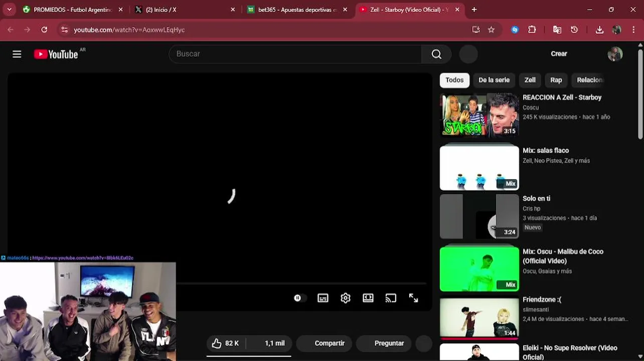644x361 pixels.
Task: Close the bet365 tab
Action: [x=345, y=10]
